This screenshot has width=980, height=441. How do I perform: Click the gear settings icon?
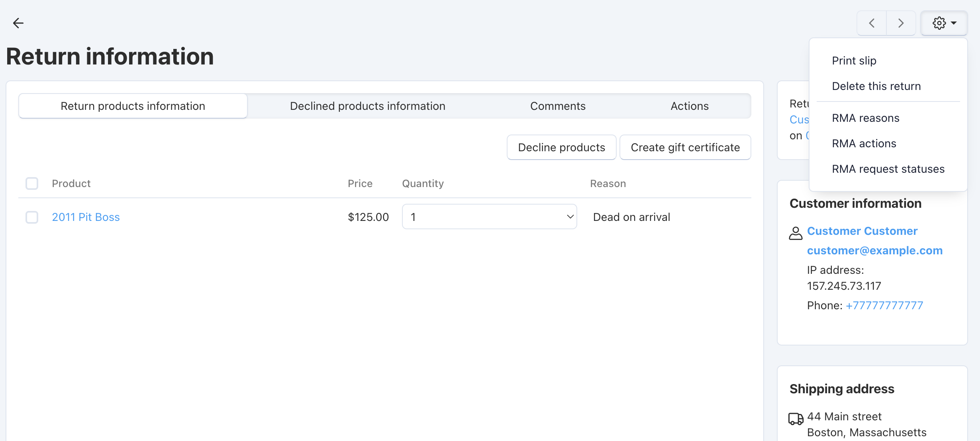(x=939, y=23)
